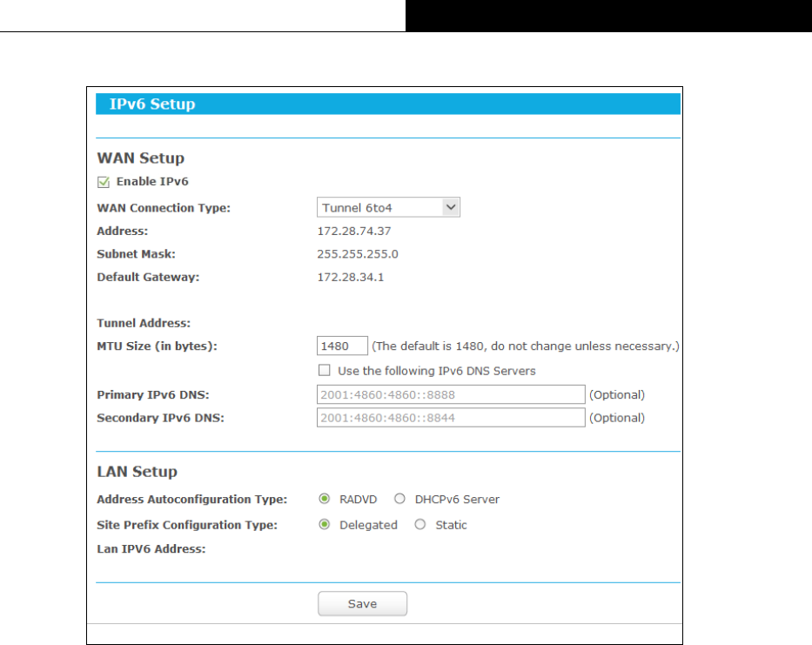Click the LAN Setup heading
812x645 pixels.
click(138, 472)
